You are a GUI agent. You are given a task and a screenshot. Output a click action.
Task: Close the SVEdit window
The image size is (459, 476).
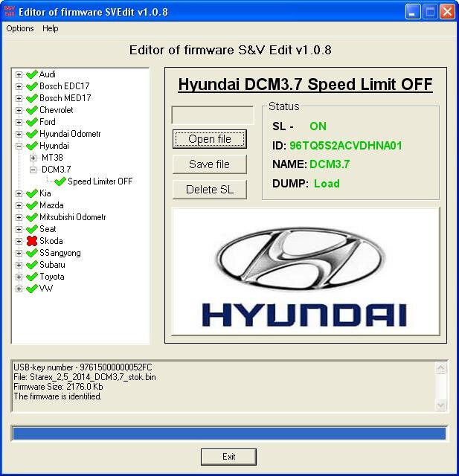pos(447,12)
